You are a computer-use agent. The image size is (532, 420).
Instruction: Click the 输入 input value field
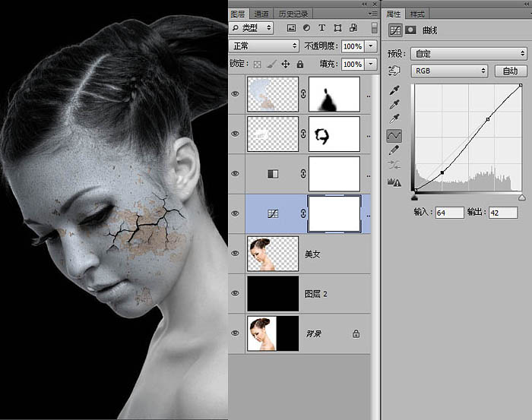(450, 213)
